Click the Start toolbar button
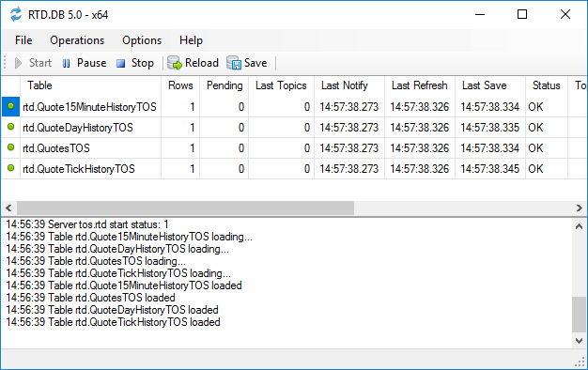 pos(33,63)
